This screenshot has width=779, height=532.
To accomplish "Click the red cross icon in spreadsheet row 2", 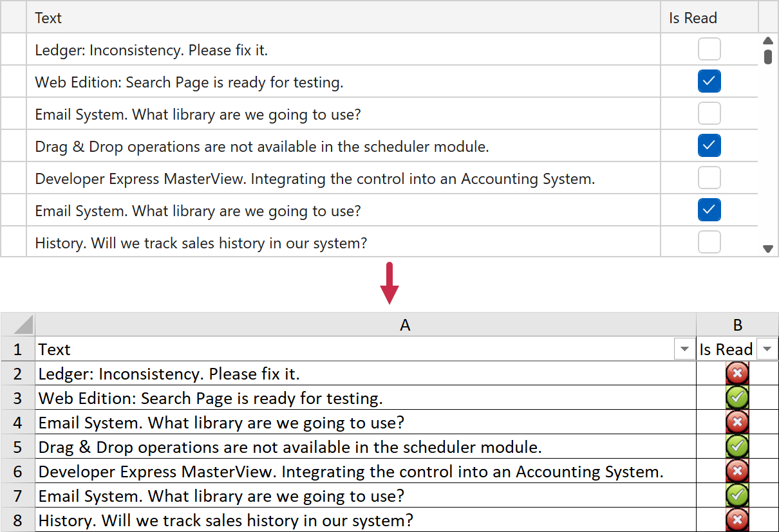I will point(737,373).
